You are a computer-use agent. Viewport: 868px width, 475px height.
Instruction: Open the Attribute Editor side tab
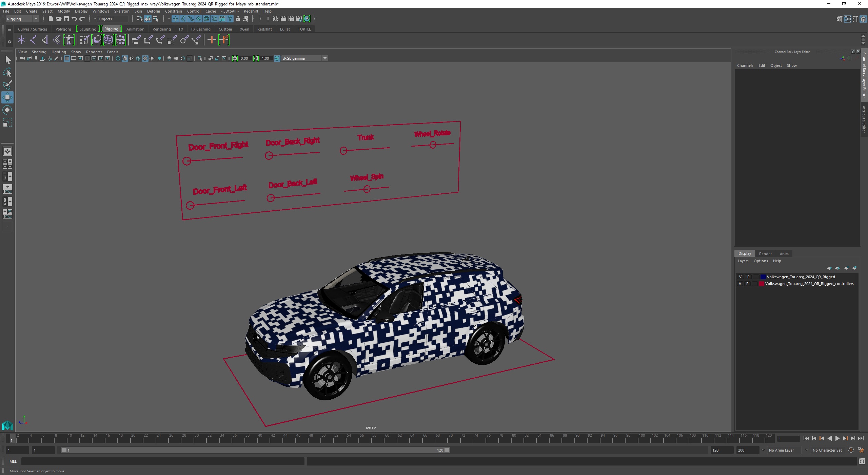864,119
